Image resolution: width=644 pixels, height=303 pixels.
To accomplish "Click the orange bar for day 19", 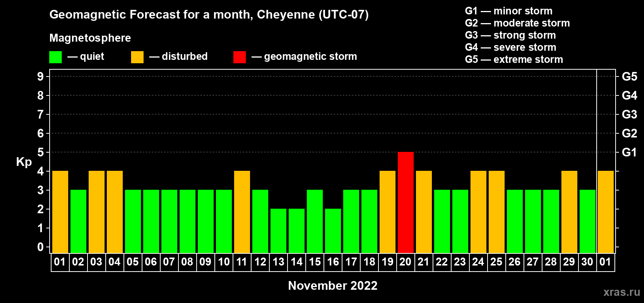I will 388,212.
